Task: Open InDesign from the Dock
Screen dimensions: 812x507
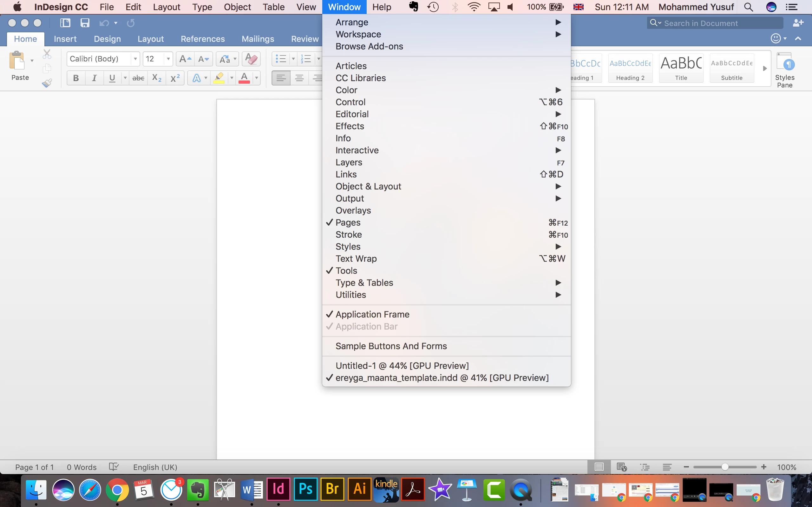Action: click(278, 489)
